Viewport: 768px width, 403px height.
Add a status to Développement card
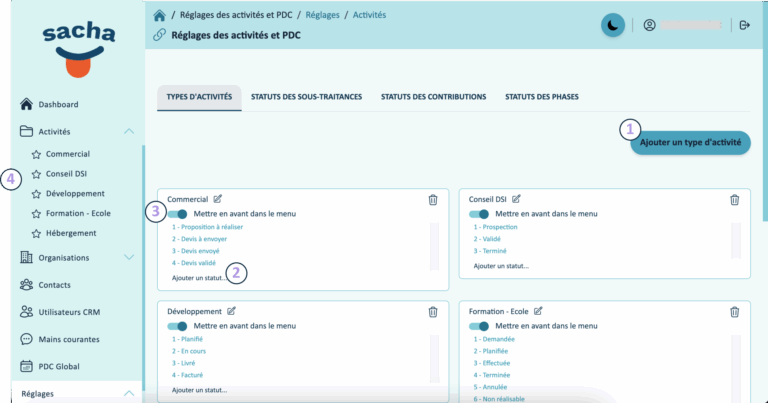point(199,390)
